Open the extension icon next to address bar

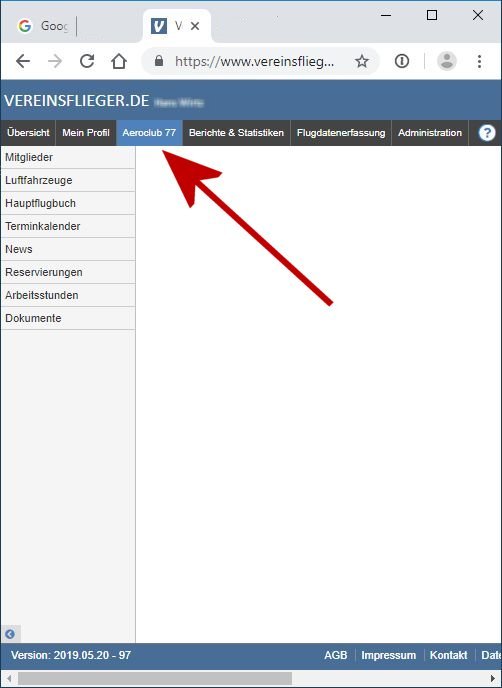coord(402,61)
